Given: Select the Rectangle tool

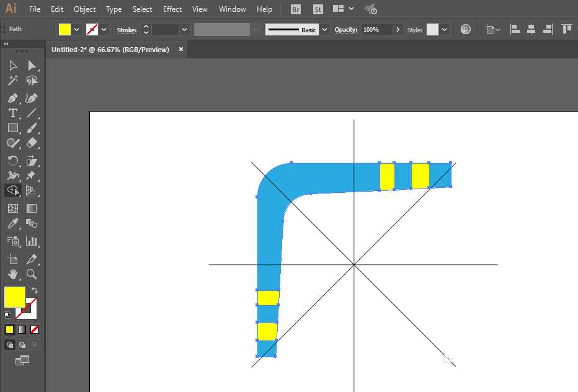Looking at the screenshot, I should [x=12, y=128].
